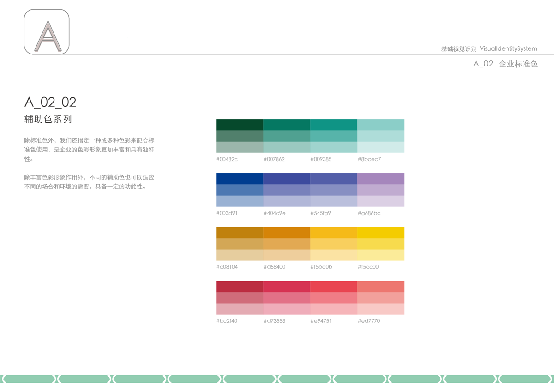Choose the lightest tint above #f5cc00
The image size is (554, 392).
click(x=381, y=255)
